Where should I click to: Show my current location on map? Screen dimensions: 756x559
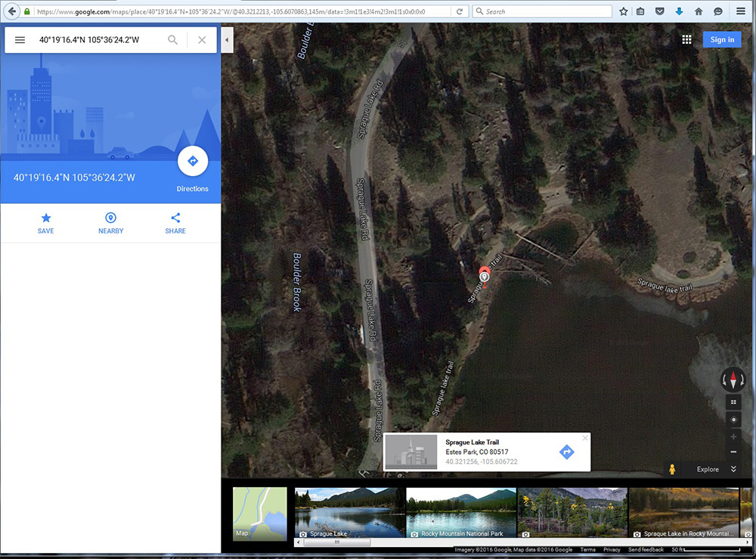[x=733, y=420]
